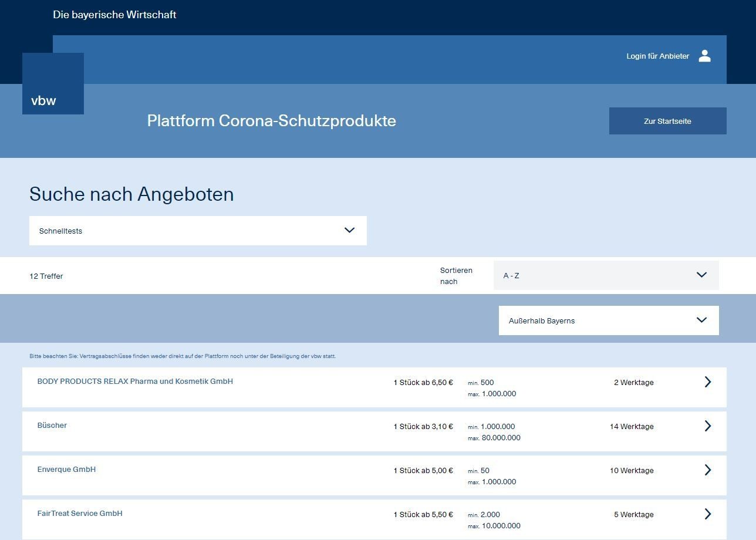Click the 14 Werktage delivery time
Viewport: 756px width, 540px height.
[x=632, y=427]
